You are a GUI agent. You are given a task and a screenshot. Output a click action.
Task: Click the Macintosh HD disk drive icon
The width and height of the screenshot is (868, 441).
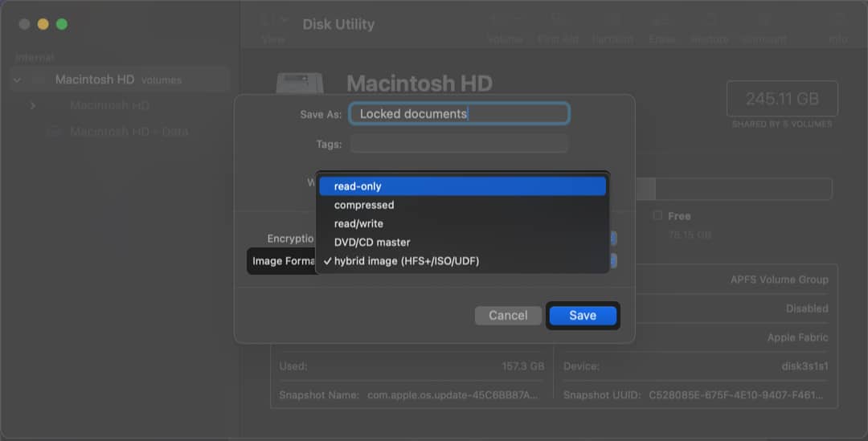tap(300, 84)
